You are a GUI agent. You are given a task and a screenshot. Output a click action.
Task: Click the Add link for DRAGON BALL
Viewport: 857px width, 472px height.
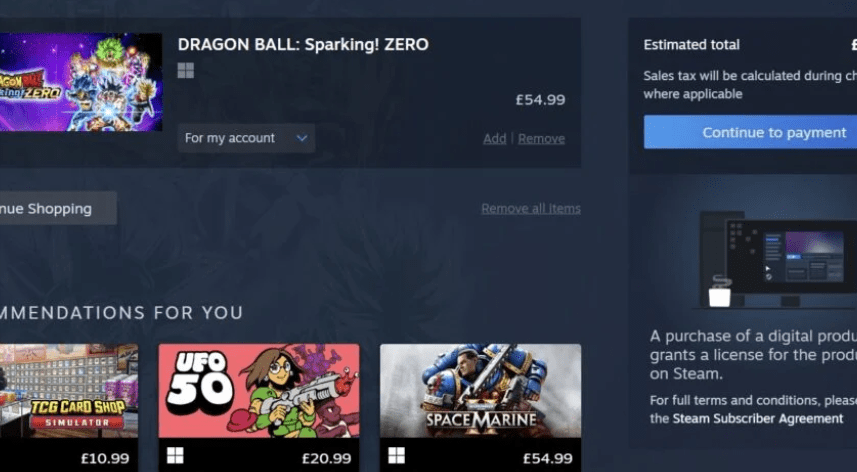tap(494, 139)
